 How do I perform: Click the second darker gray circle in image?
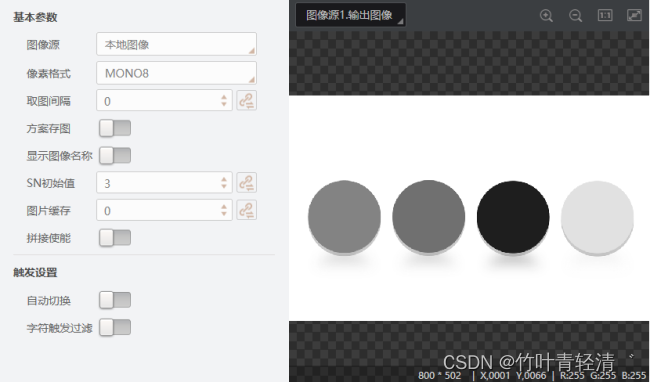pos(429,216)
